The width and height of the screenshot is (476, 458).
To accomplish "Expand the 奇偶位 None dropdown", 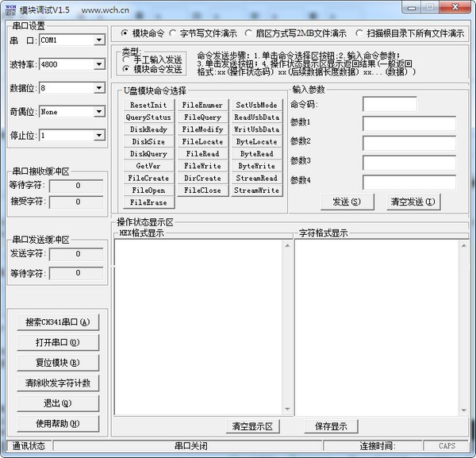I will pos(99,112).
